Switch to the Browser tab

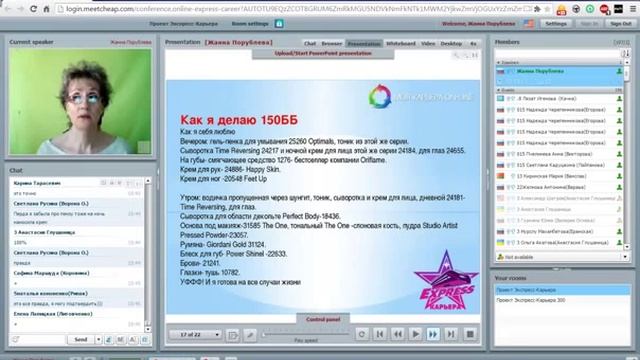331,43
